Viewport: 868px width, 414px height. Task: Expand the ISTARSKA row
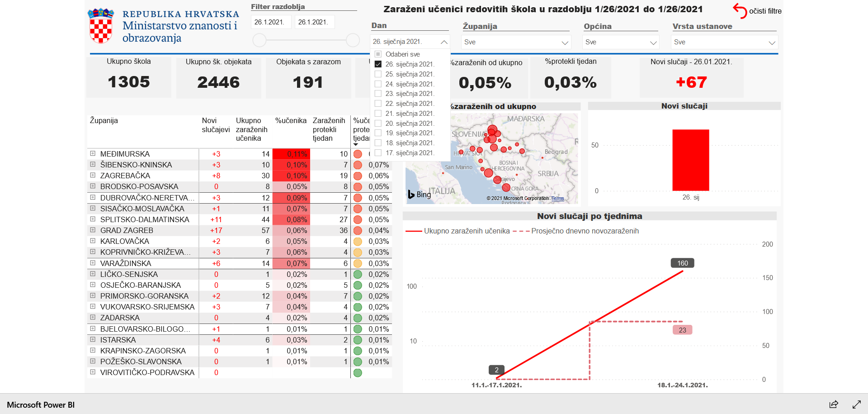[x=93, y=339]
